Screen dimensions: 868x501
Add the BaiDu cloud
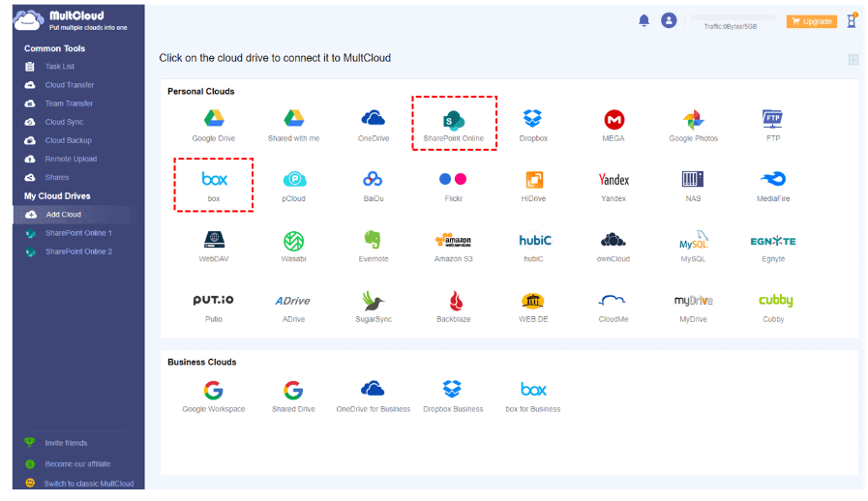click(373, 179)
